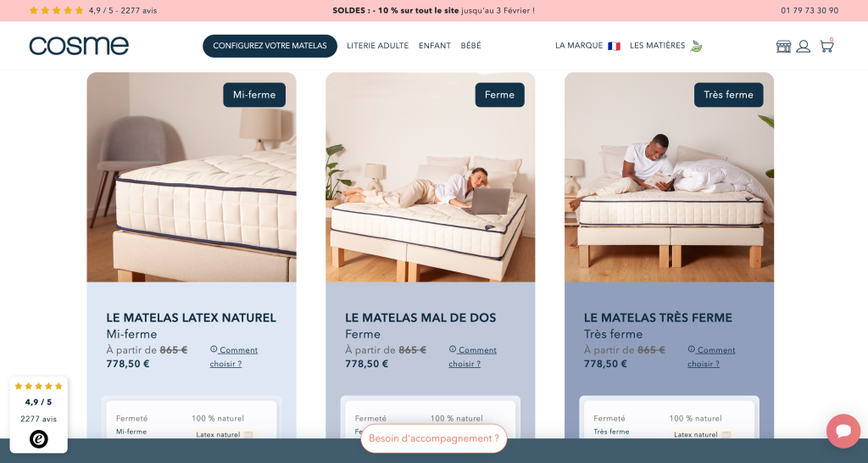This screenshot has height=463, width=868.
Task: Click Comment choisir link under Latex Naturel
Action: coord(234,357)
